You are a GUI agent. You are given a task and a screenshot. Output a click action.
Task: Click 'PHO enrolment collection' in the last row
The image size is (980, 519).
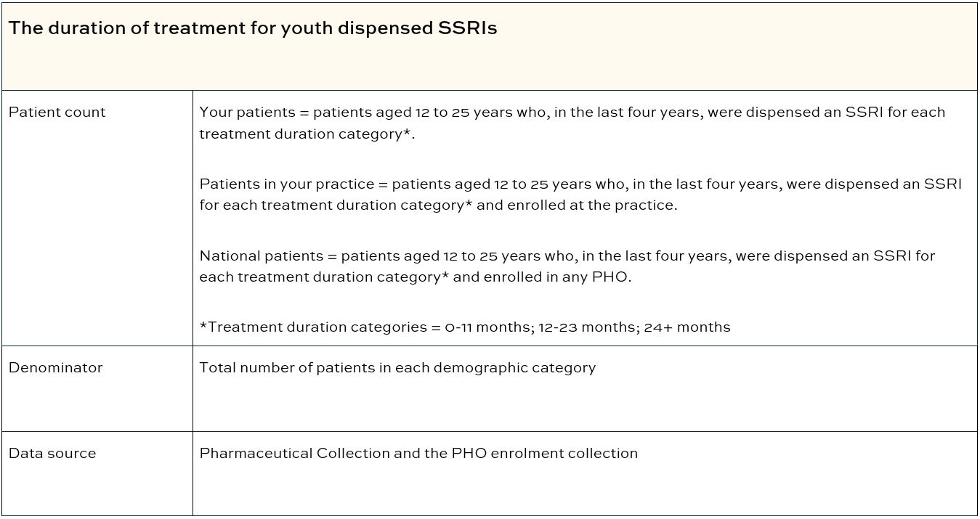[x=545, y=454]
